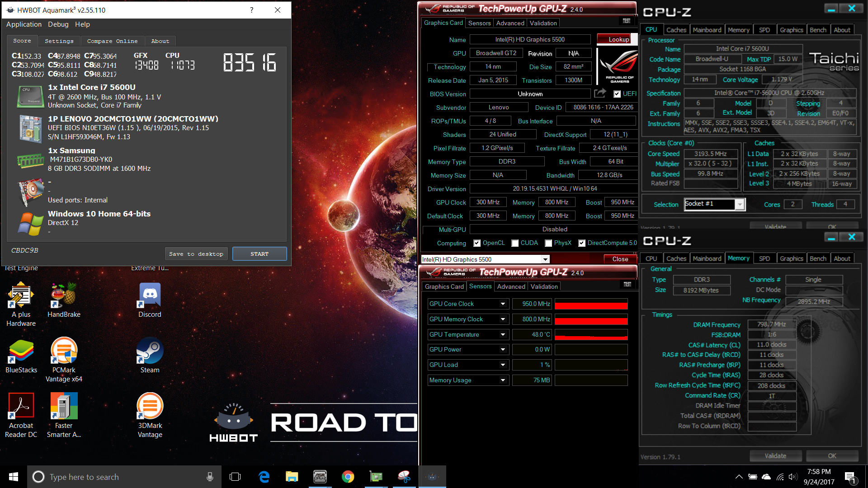Open File Explorer from the taskbar

click(292, 477)
